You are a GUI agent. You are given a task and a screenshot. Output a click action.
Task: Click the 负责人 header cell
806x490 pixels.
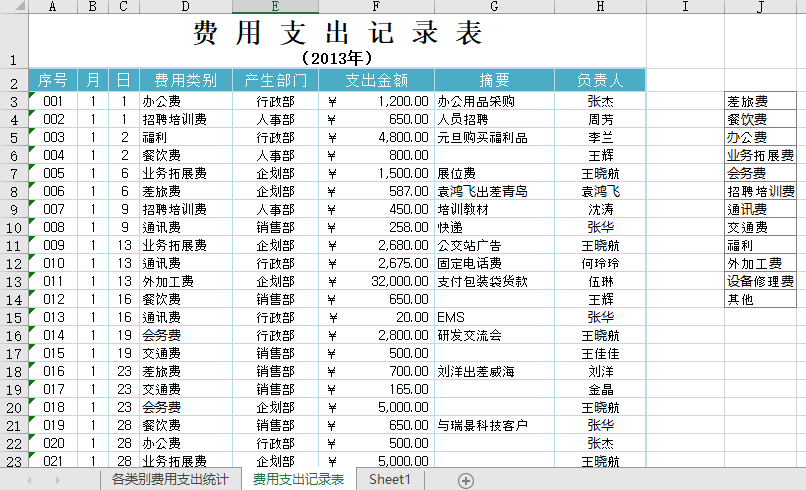(600, 80)
